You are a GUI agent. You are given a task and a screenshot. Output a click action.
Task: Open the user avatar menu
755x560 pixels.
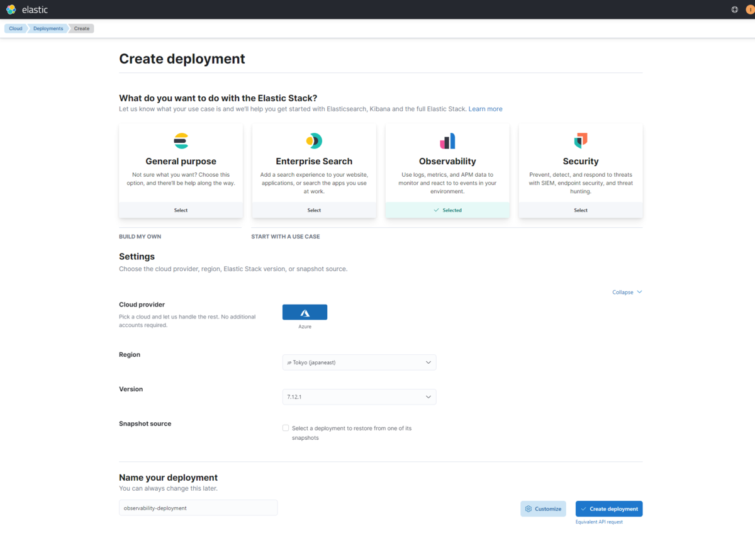click(x=749, y=9)
